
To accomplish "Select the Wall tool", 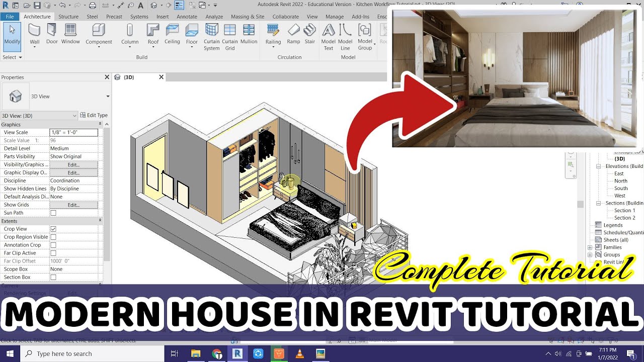I will [x=34, y=34].
